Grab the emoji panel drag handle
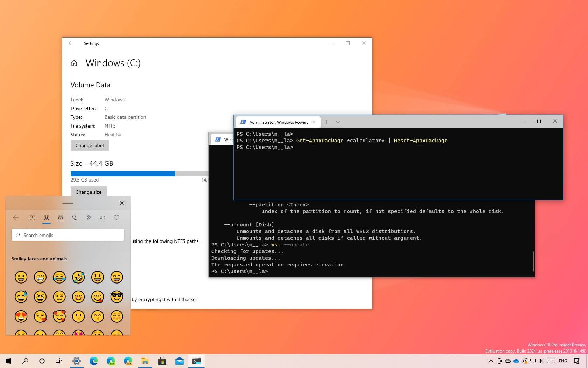 click(x=68, y=203)
